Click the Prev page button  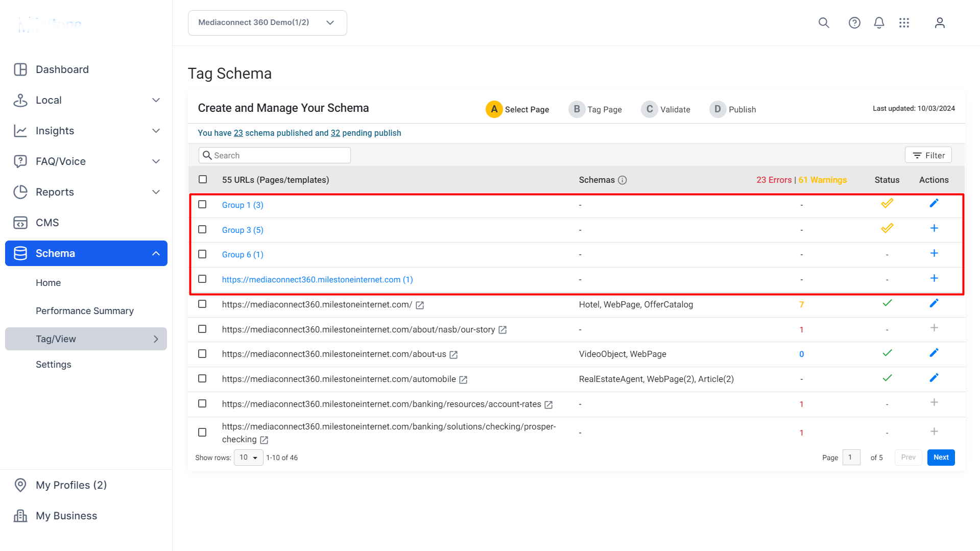click(909, 458)
